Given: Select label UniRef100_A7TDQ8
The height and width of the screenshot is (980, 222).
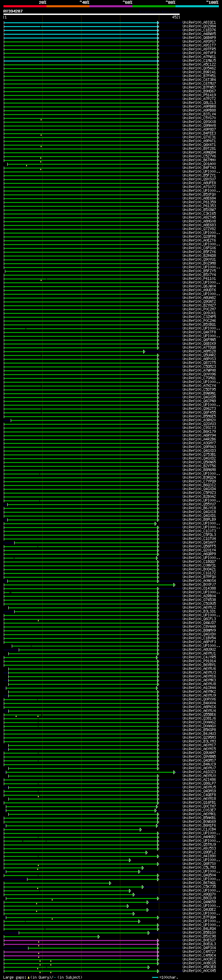Looking at the screenshot, I should click(199, 347).
